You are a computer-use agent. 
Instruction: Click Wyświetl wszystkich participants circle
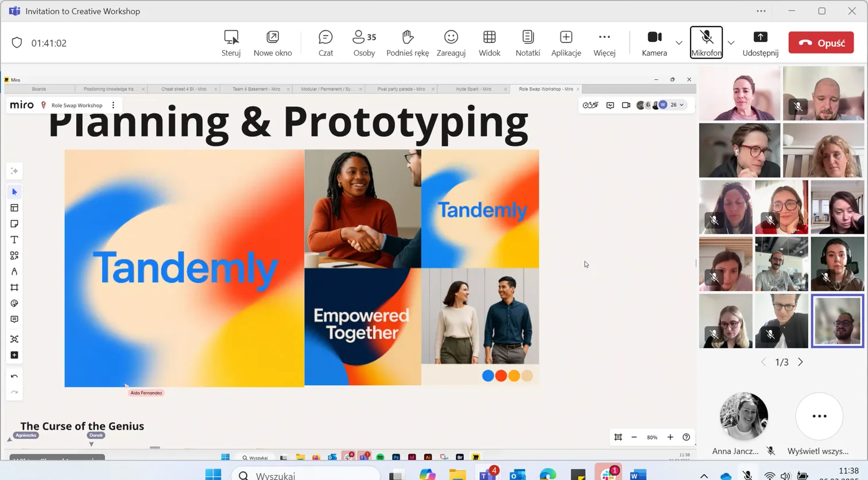click(x=819, y=416)
